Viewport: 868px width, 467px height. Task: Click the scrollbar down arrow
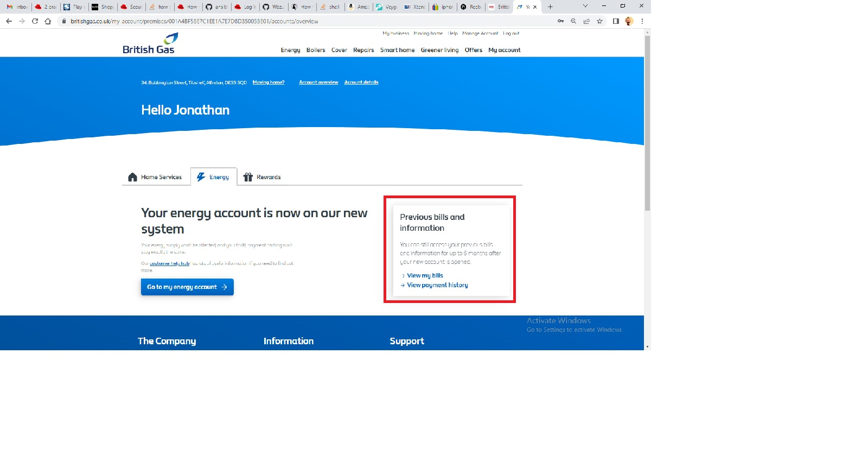[647, 346]
